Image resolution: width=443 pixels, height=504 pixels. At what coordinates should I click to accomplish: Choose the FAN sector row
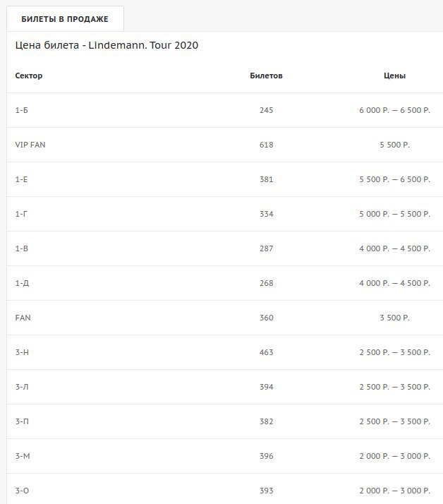click(x=225, y=318)
